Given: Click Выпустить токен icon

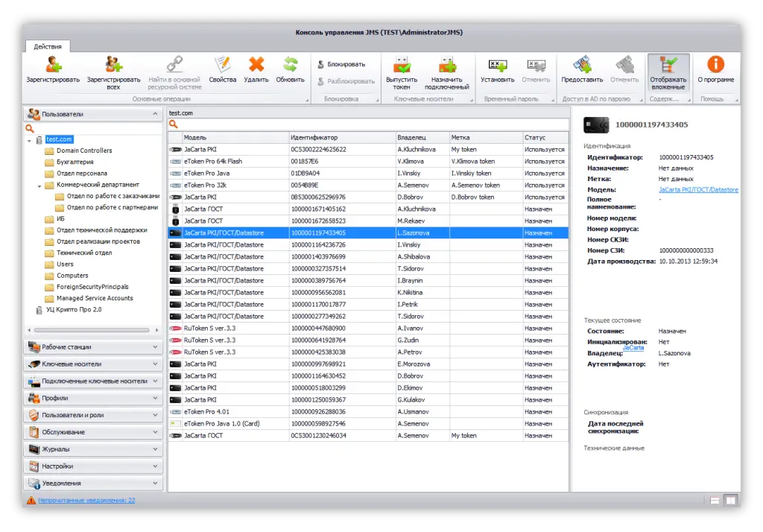Looking at the screenshot, I should coord(402,65).
